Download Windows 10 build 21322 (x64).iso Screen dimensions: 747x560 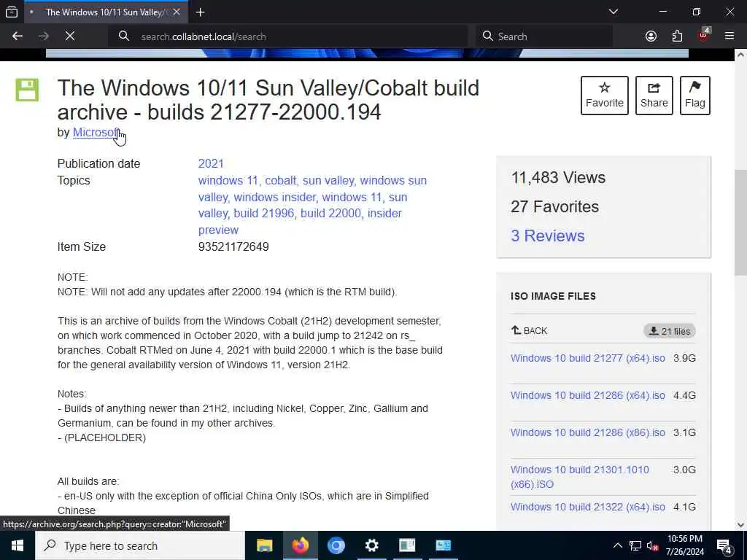tap(588, 507)
